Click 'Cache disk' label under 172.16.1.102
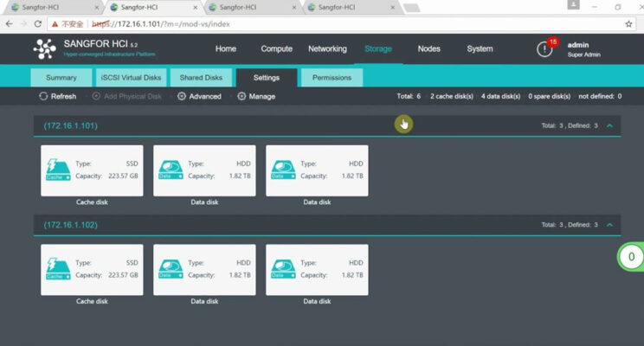This screenshot has height=346, width=644. [x=92, y=301]
